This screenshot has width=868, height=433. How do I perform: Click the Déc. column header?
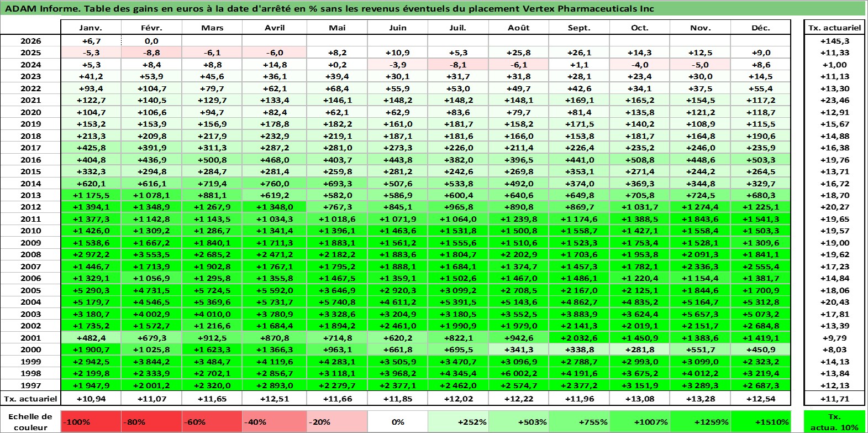tap(761, 28)
